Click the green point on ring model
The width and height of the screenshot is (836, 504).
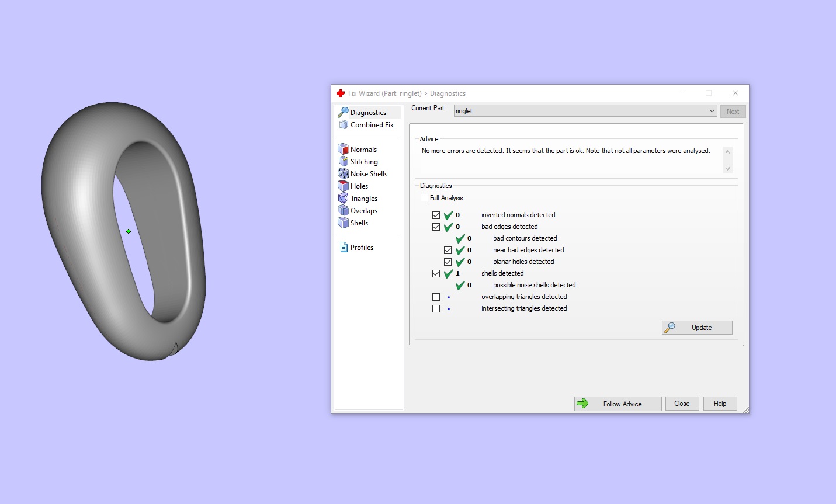(x=129, y=231)
